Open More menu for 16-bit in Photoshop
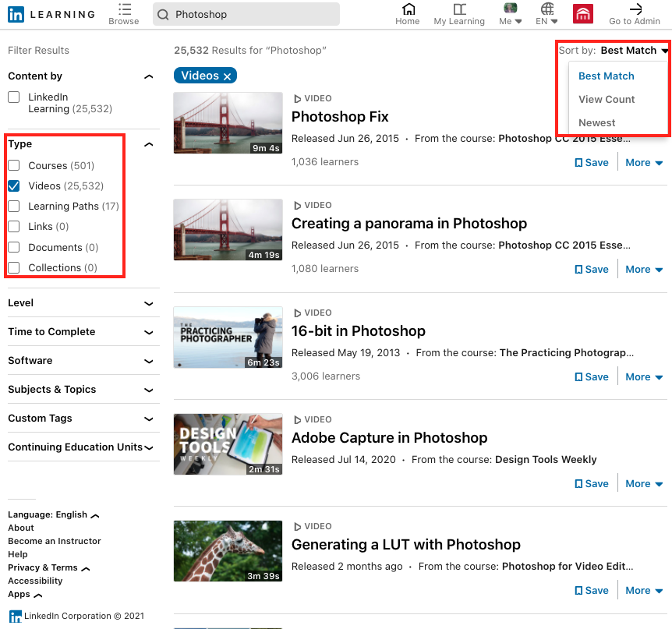 tap(644, 377)
